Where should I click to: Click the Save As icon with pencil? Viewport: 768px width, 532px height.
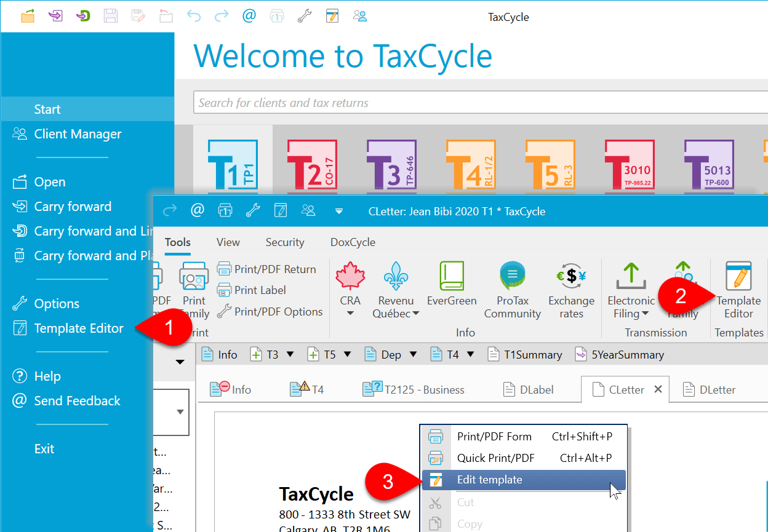coord(138,16)
